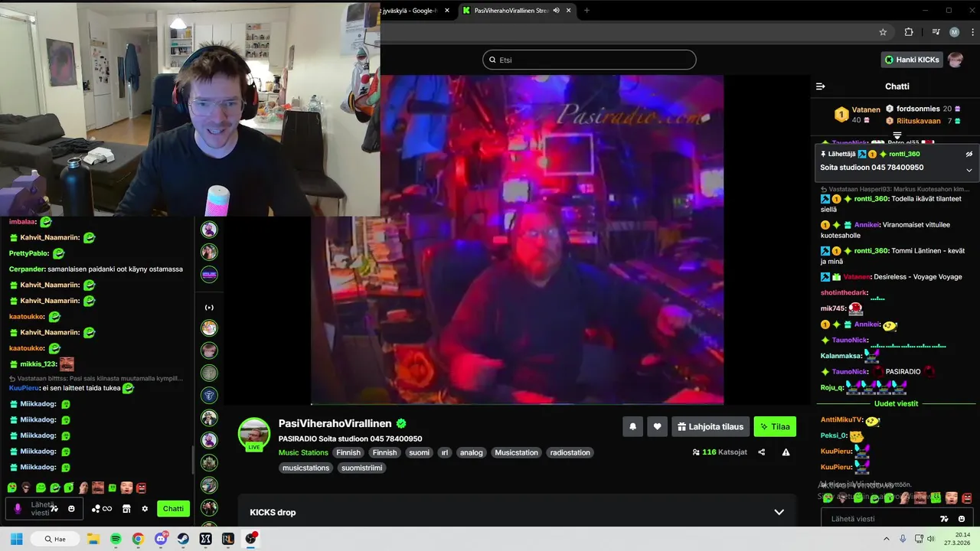This screenshot has height=551, width=980.
Task: Click the green Tilaa subscribe button
Action: pyautogui.click(x=775, y=427)
